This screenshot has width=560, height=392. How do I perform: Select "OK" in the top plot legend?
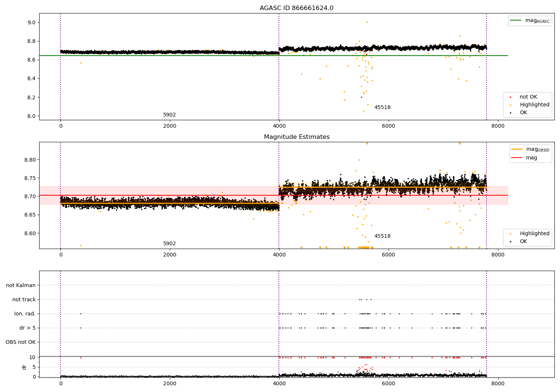coord(519,113)
